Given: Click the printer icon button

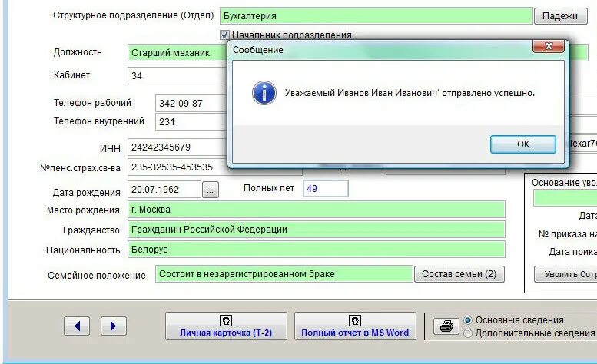Looking at the screenshot, I should [x=446, y=326].
